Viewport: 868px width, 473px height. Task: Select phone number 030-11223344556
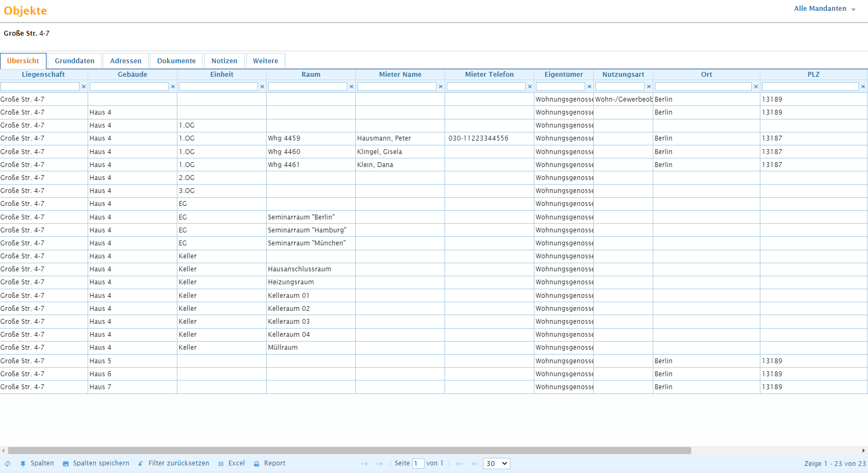point(489,138)
